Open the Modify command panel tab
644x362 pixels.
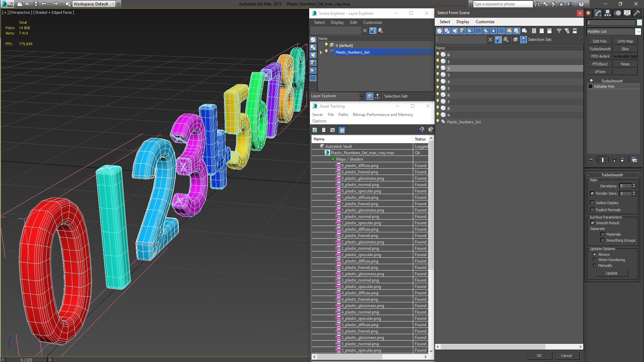(x=598, y=13)
